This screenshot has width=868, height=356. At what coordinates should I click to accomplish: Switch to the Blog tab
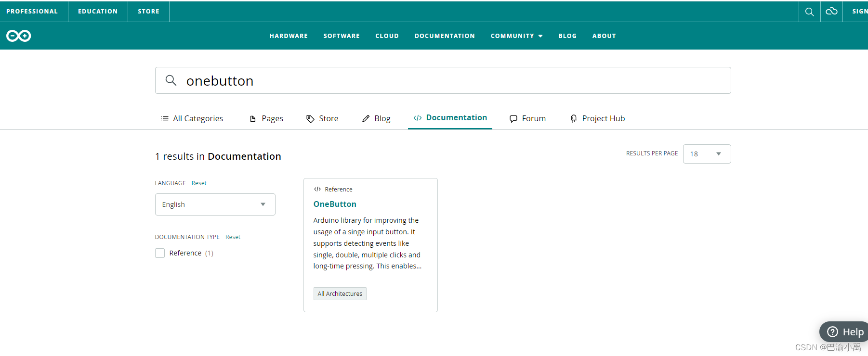376,119
